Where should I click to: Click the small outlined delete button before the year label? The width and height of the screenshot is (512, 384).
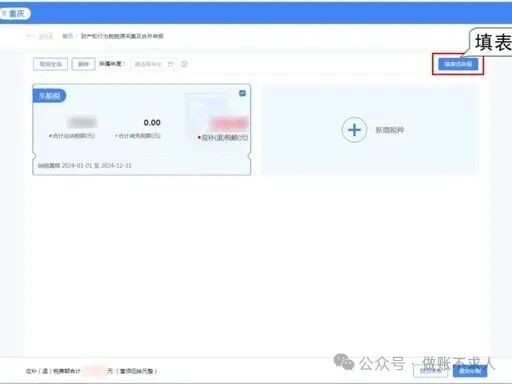[x=83, y=64]
